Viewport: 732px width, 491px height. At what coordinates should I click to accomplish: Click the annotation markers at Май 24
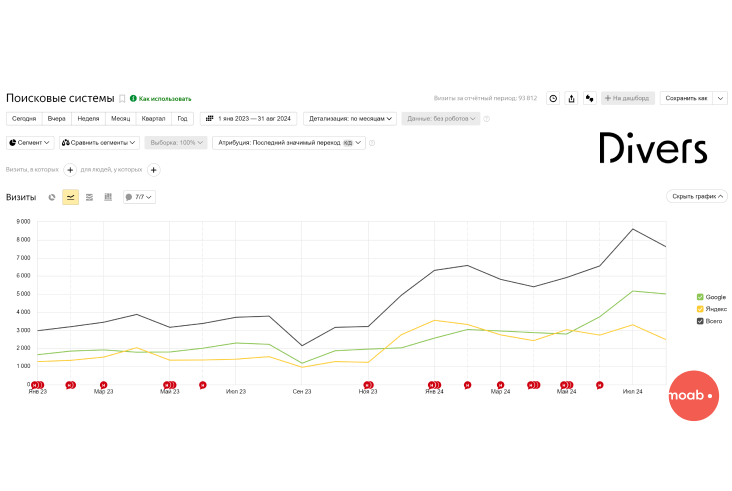pos(566,385)
